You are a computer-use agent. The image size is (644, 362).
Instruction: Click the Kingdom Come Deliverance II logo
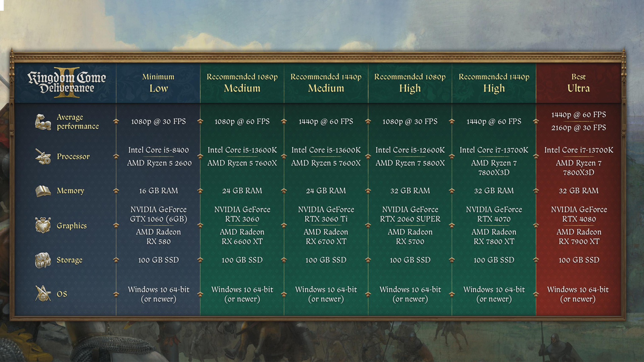66,82
